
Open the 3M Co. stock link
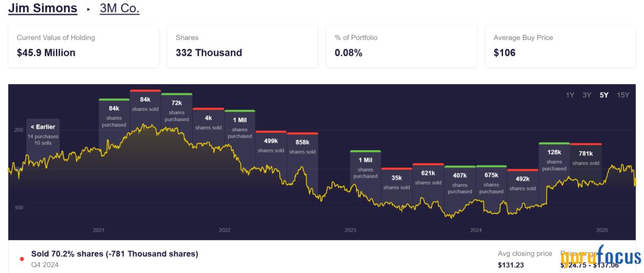[120, 9]
